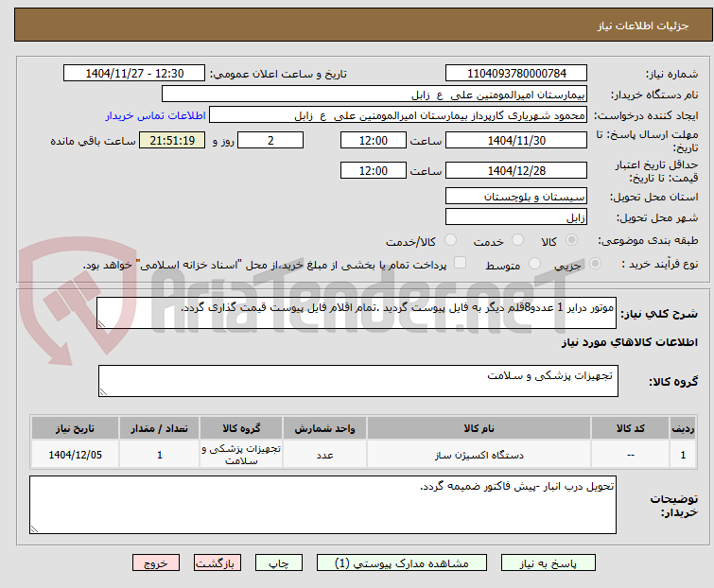Select the کالا/خدمت radio option
This screenshot has width=714, height=588.
coord(450,240)
